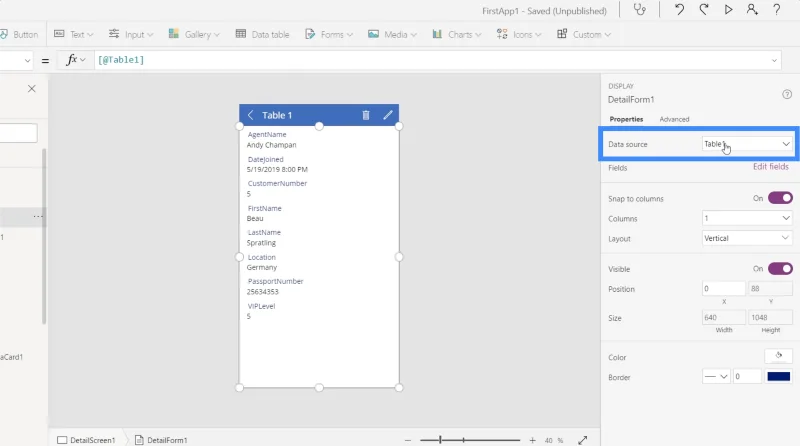Select the Table 1 header title

tap(277, 115)
